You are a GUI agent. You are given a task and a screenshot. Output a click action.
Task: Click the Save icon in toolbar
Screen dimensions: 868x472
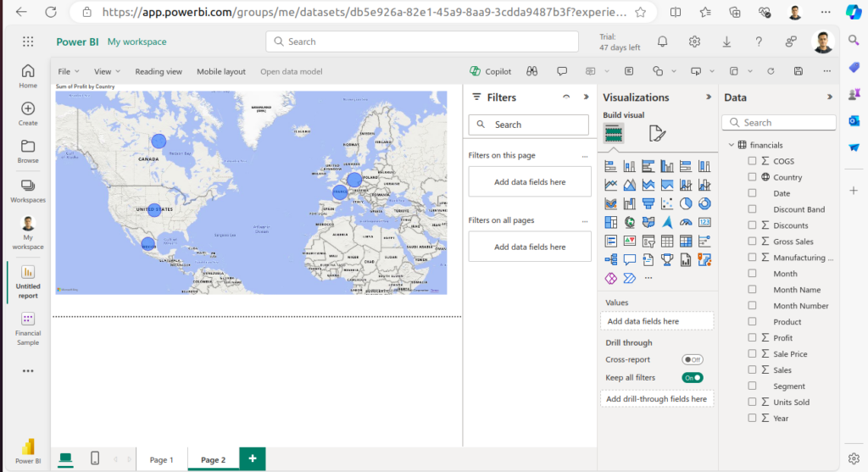pyautogui.click(x=798, y=72)
